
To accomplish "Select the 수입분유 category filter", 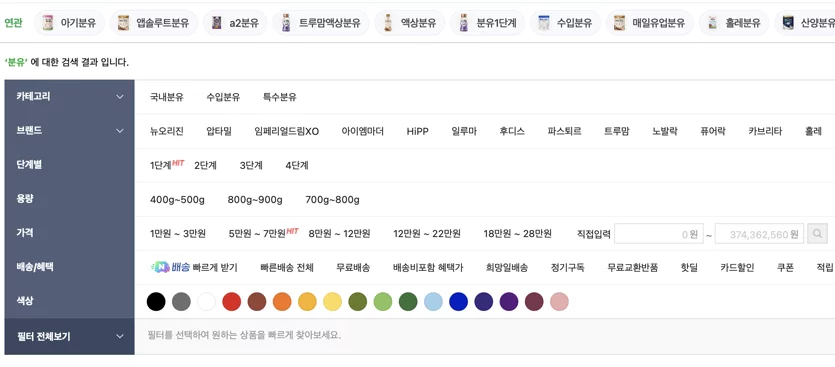I will (x=223, y=97).
